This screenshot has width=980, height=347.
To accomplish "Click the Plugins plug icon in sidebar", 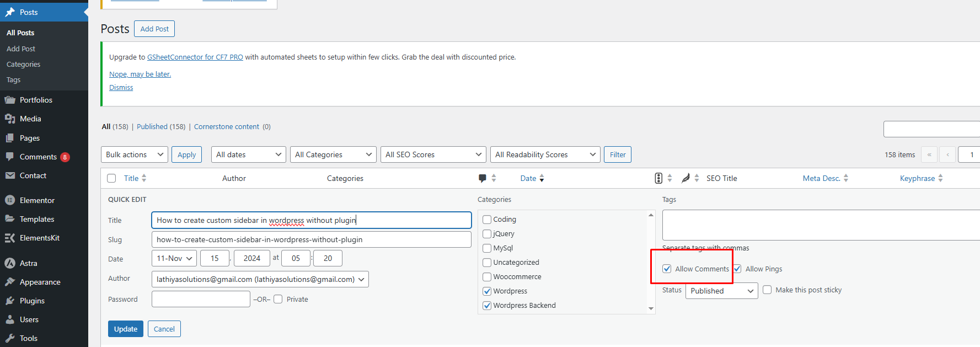I will coord(10,301).
